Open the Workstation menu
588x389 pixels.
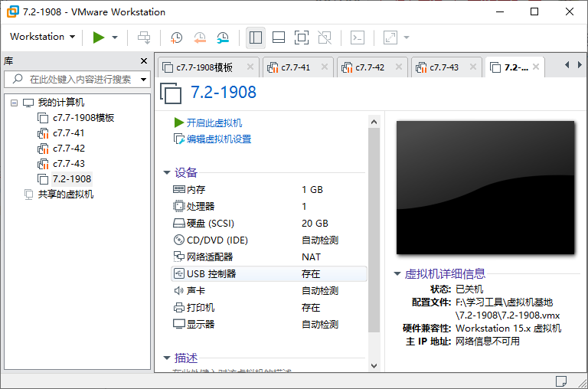42,37
